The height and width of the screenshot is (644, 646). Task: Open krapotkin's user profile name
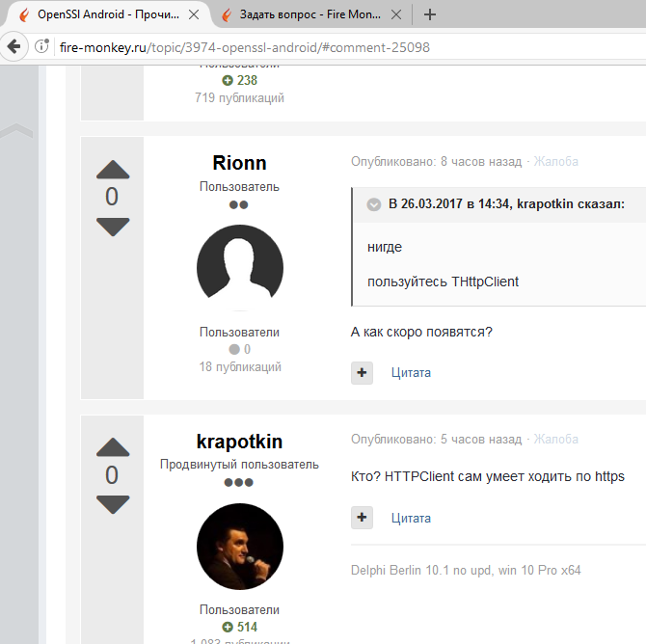(x=239, y=442)
